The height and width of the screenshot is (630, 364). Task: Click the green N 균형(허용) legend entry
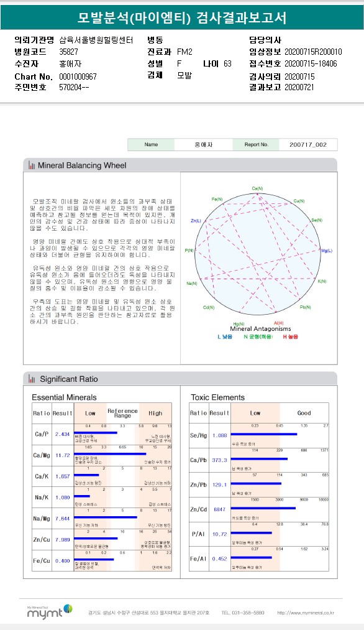[258, 336]
